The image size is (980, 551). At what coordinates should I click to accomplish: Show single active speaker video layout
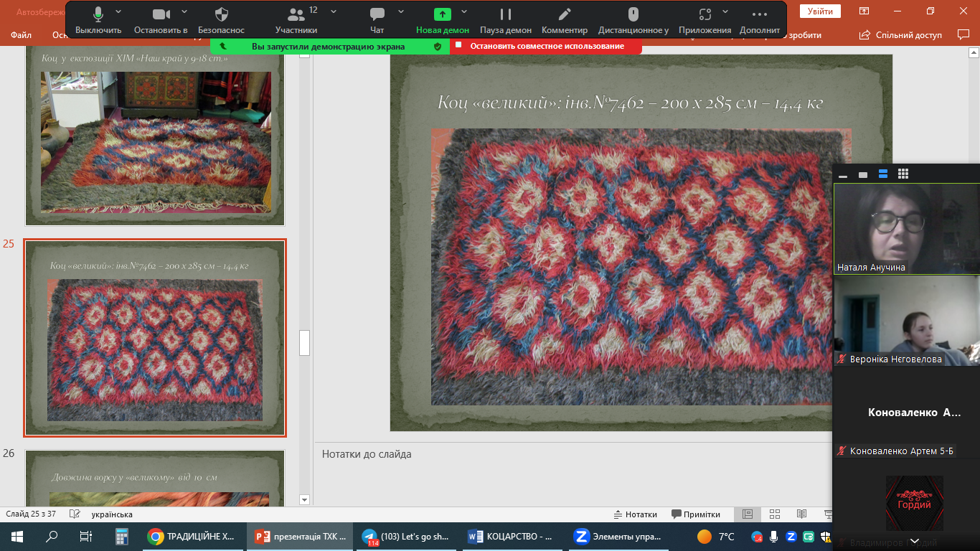(x=863, y=174)
